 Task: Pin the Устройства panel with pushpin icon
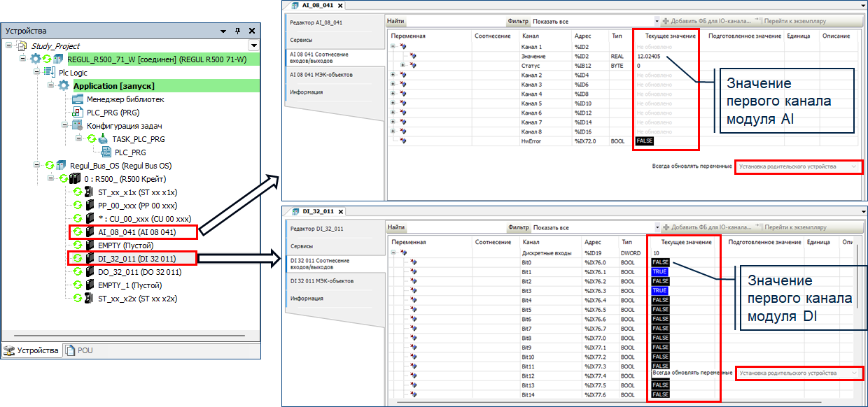(237, 31)
